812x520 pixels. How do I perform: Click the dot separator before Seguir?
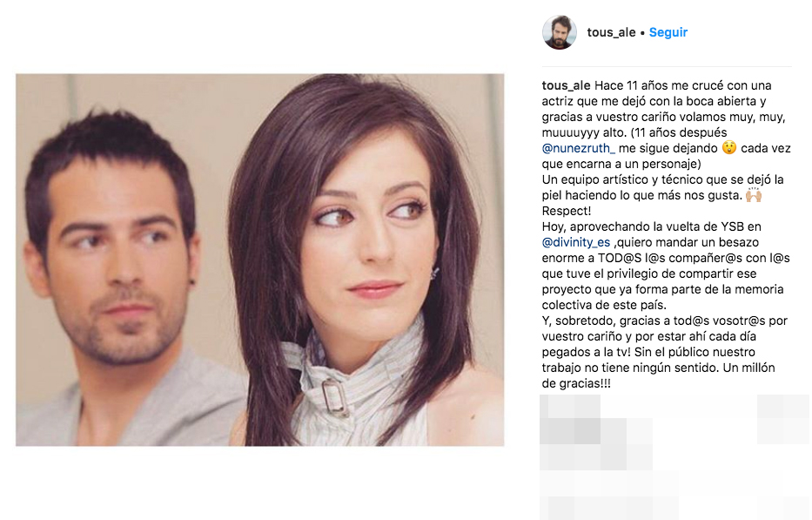click(x=642, y=32)
